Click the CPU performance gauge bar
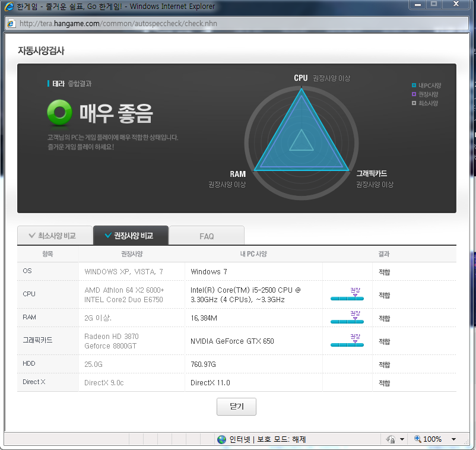The width and height of the screenshot is (476, 450). pyautogui.click(x=347, y=297)
